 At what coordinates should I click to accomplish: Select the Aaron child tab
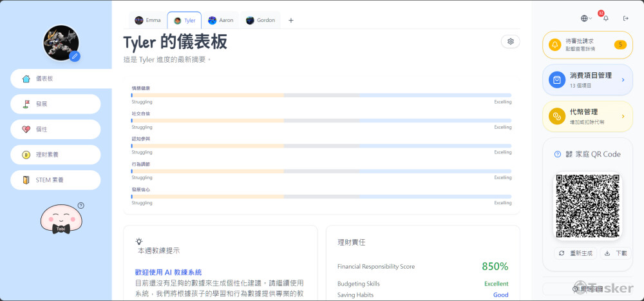click(x=220, y=20)
